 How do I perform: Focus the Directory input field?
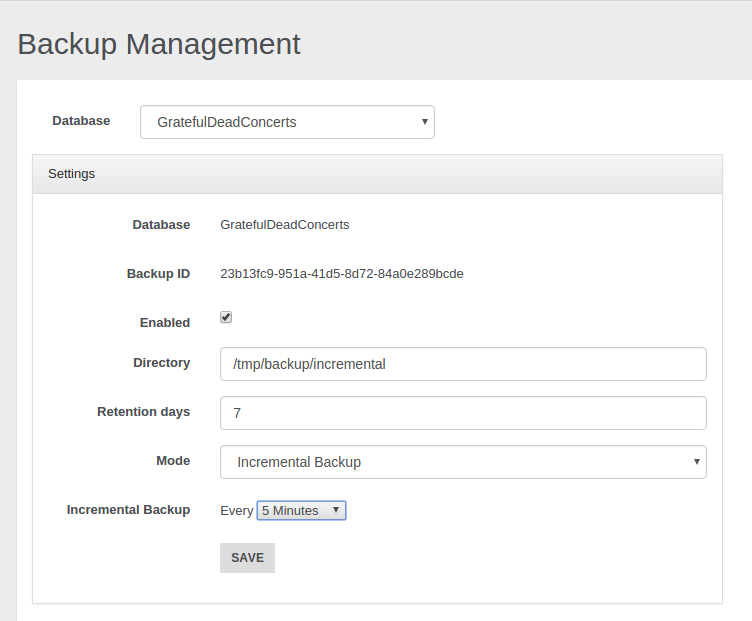tap(462, 364)
